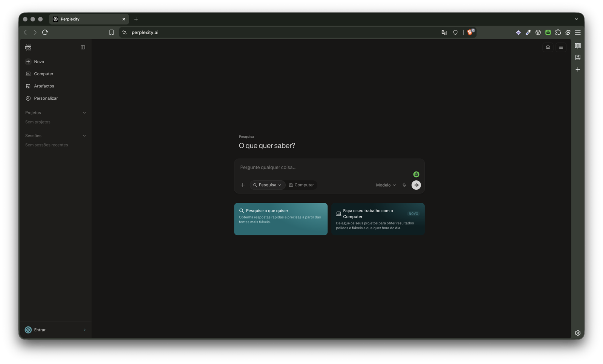Open the Pesquisa mode dropdown

coord(267,185)
